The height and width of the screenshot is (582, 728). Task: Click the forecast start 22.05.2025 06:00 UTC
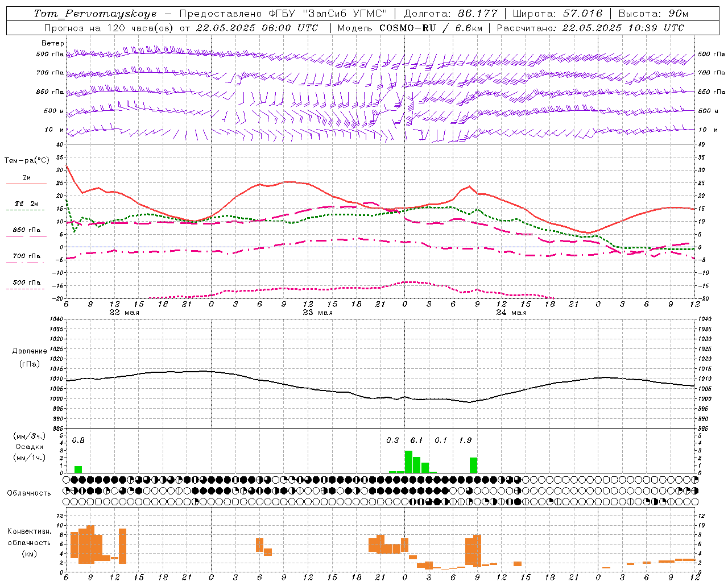(x=257, y=28)
